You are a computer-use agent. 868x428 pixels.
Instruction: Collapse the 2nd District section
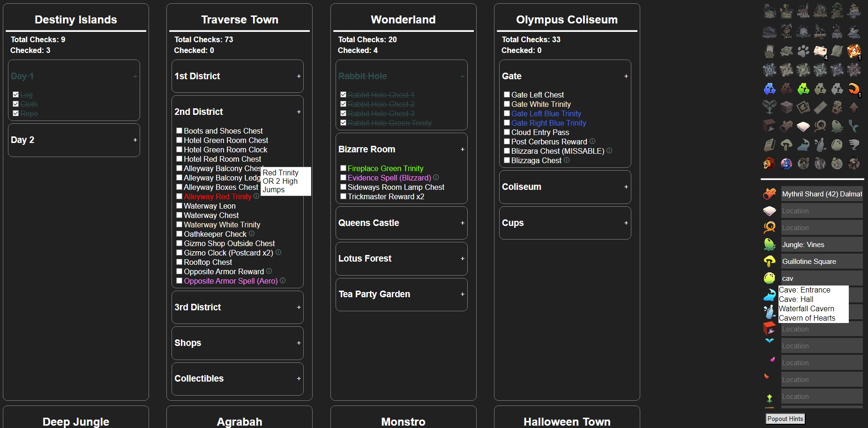tap(299, 112)
